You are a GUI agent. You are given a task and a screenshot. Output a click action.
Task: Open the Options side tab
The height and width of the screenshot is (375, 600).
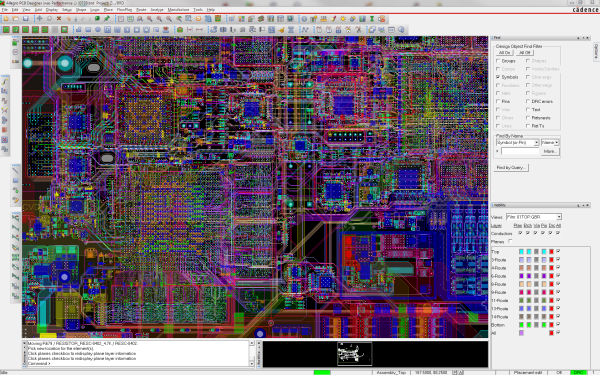596,52
